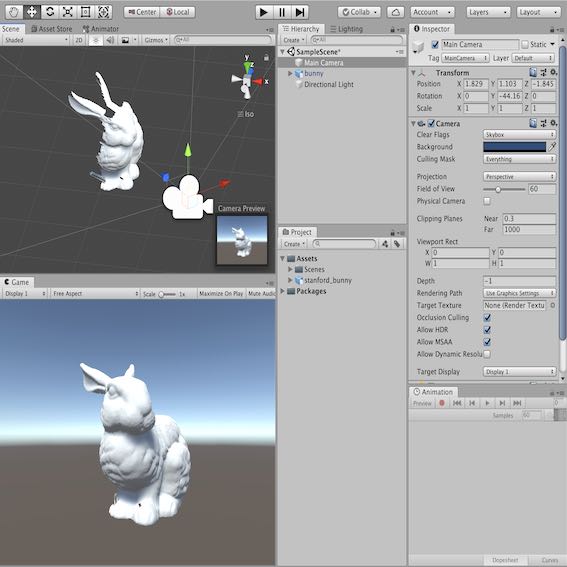Select the Move tool
567x567 pixels.
click(32, 12)
